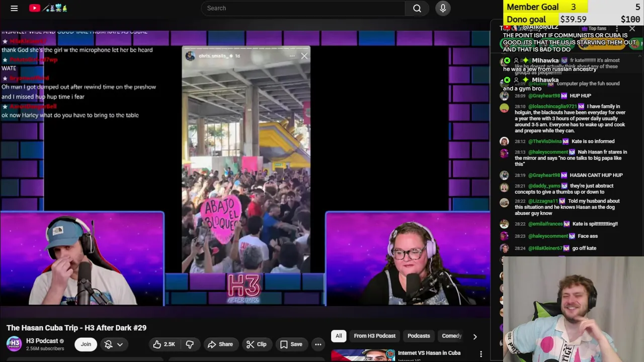Share the video via the Share button
644x362 pixels.
[220, 344]
